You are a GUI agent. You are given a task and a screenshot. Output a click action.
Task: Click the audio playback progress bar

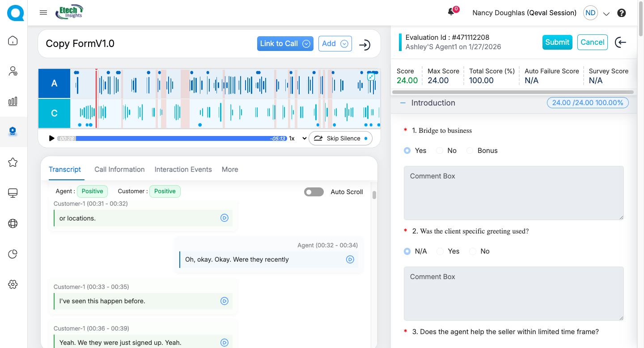point(179,139)
